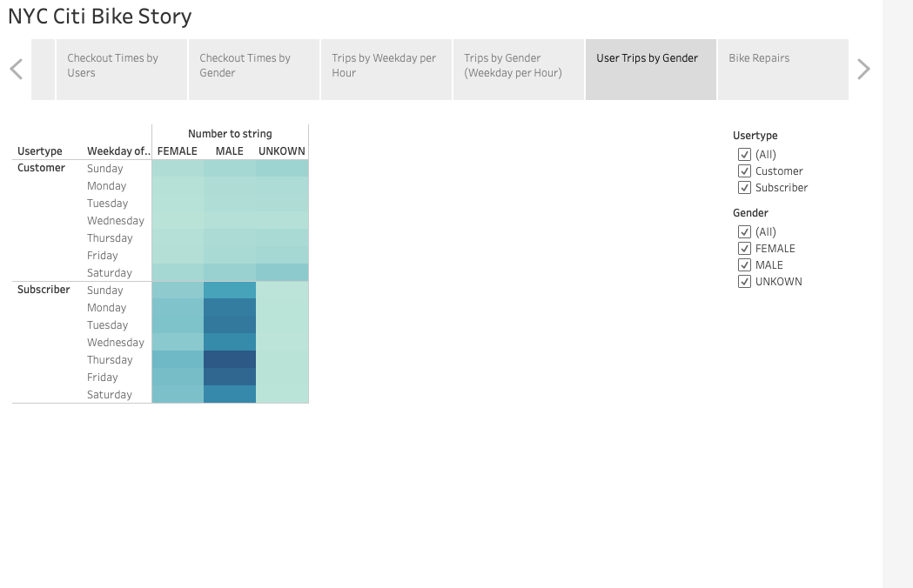
Task: Toggle the UNKOWN gender checkbox
Action: [744, 281]
